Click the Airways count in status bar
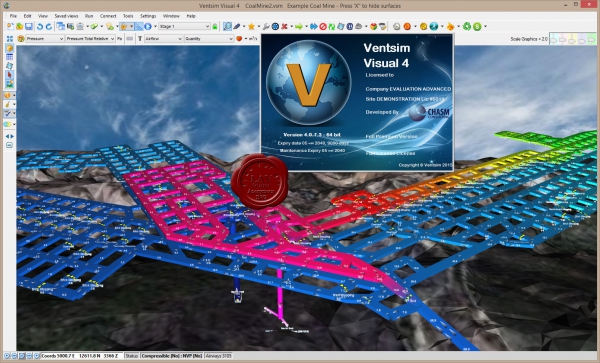 [219, 356]
